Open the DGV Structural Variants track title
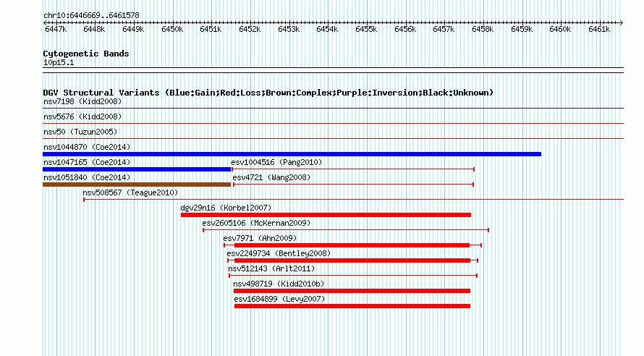 click(x=268, y=93)
